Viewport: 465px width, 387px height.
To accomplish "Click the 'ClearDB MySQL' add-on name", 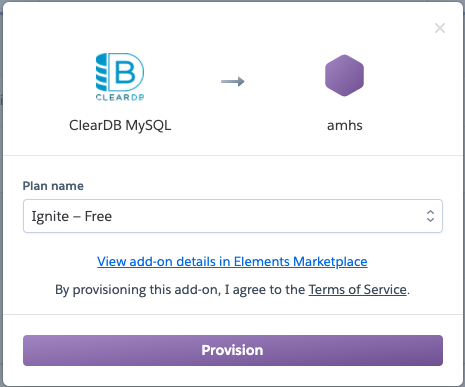I will coord(120,125).
